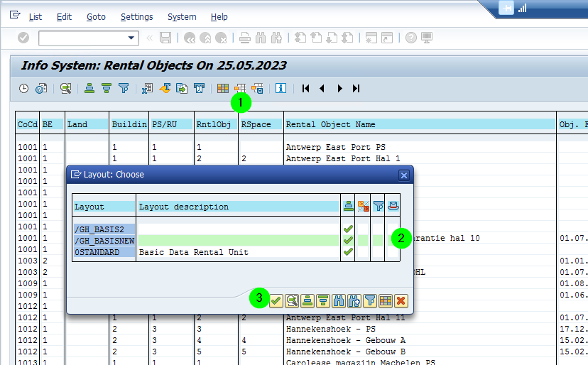The width and height of the screenshot is (588, 365).
Task: Click the Select Layout icon
Action: 240,89
